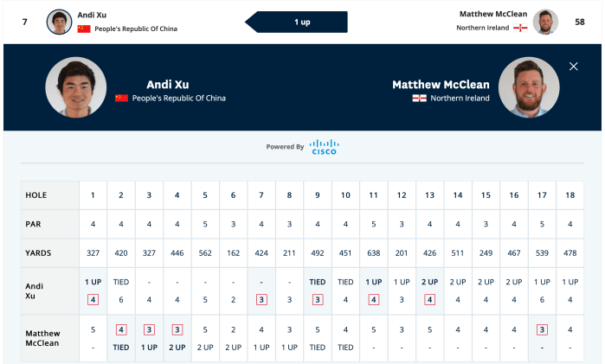
Task: Click Matthew McClean's boxed score on hole 17
Action: pyautogui.click(x=542, y=329)
